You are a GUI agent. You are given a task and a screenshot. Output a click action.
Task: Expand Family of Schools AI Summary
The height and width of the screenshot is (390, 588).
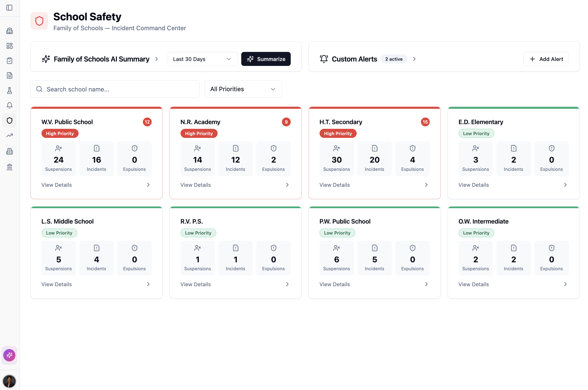coord(157,59)
